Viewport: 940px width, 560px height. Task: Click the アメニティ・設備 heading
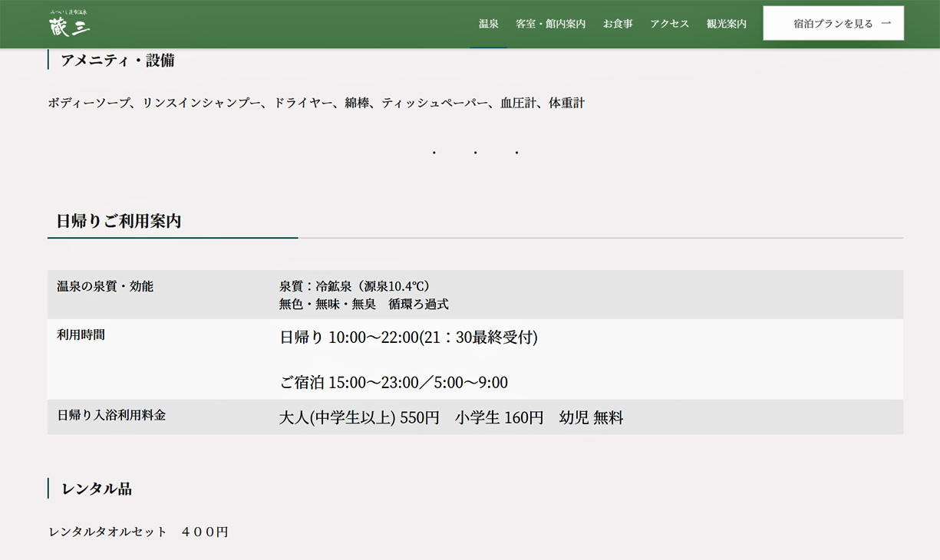coord(117,61)
